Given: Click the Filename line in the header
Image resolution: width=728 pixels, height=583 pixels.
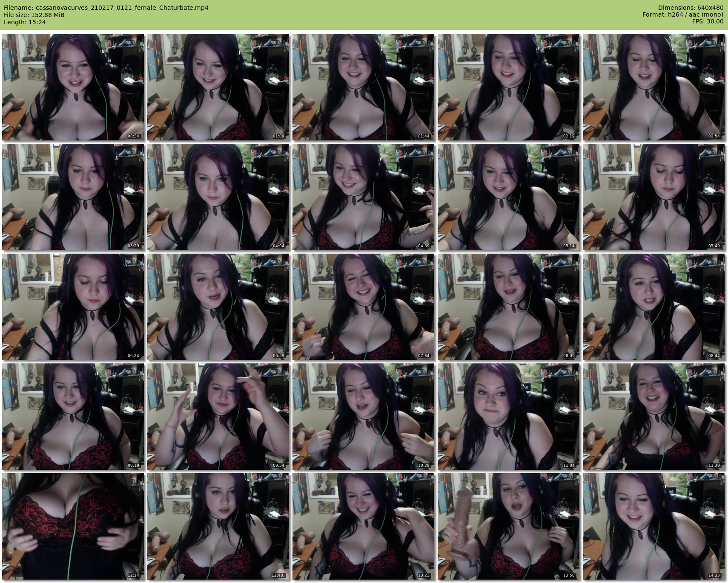Looking at the screenshot, I should [106, 8].
